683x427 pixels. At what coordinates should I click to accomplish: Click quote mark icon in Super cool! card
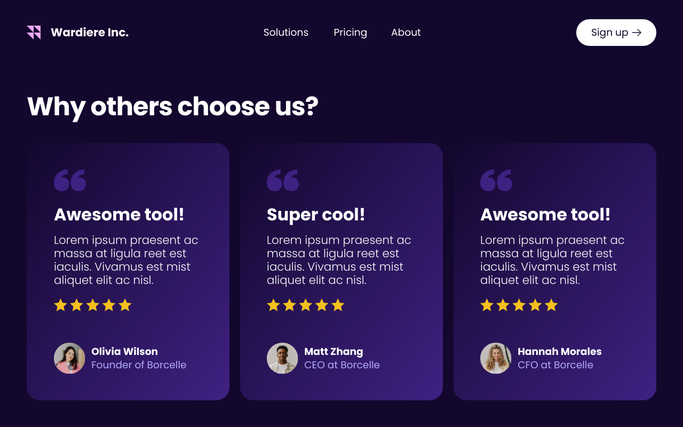pyautogui.click(x=283, y=180)
